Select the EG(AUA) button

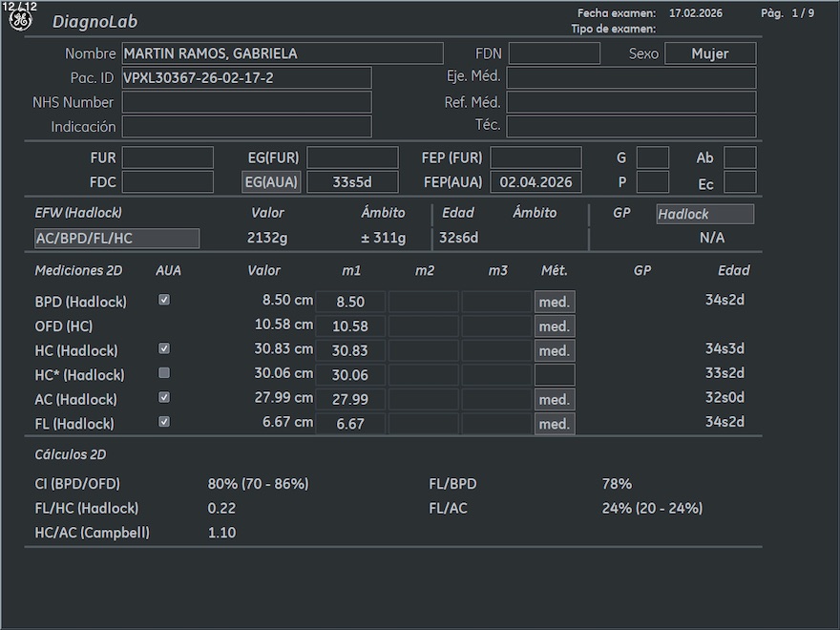pos(271,182)
